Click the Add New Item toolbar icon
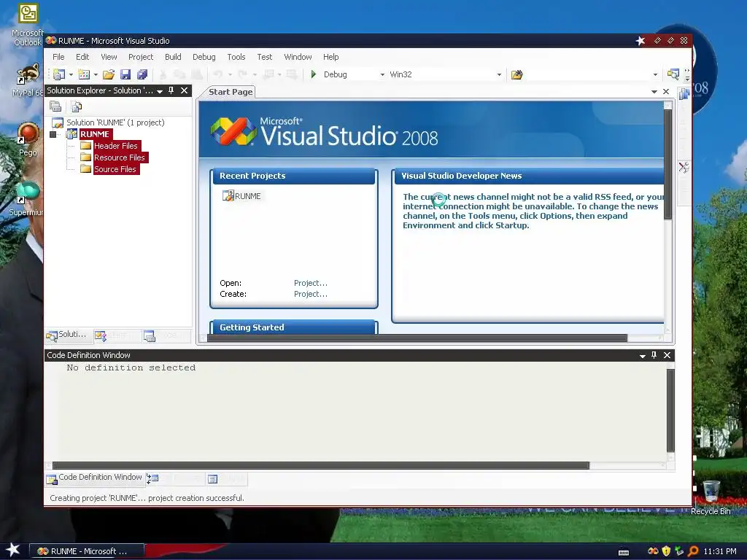This screenshot has height=560, width=747. tap(84, 74)
